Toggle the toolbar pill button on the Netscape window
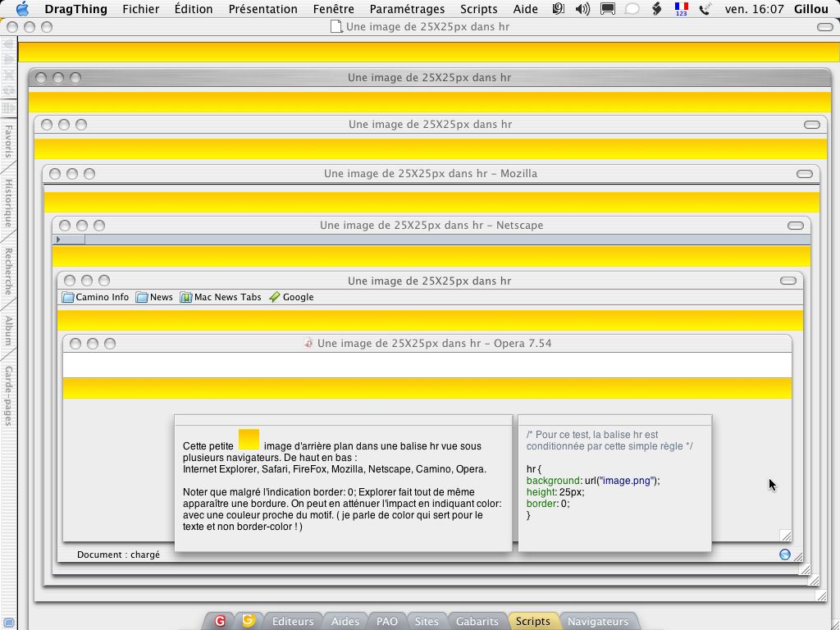This screenshot has height=630, width=840. pos(795,226)
